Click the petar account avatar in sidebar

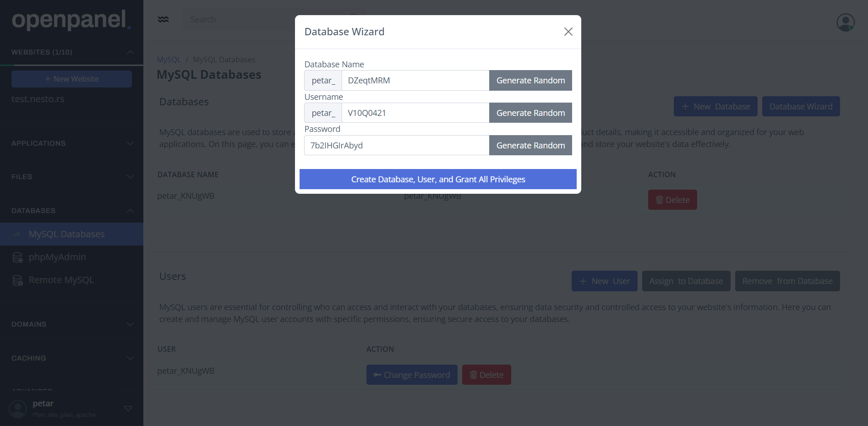click(18, 409)
